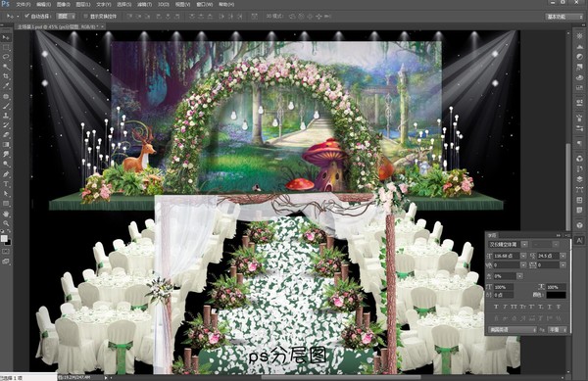This screenshot has width=588, height=381.
Task: Select the Zoom tool
Action: click(x=6, y=223)
